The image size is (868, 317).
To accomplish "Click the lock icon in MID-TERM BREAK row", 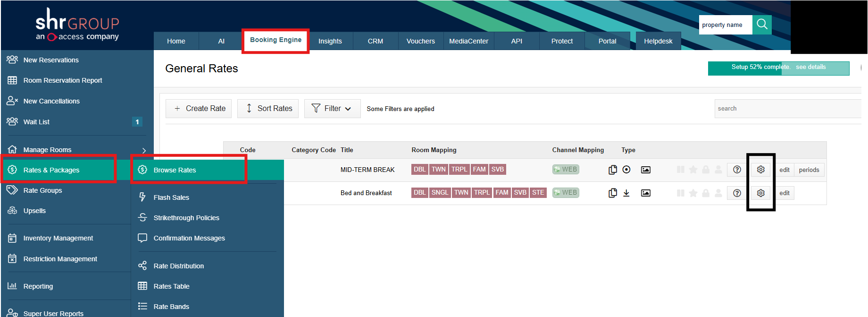I will [706, 170].
